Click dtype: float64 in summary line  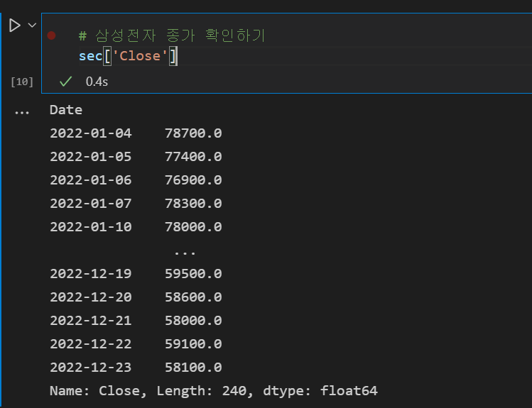320,391
